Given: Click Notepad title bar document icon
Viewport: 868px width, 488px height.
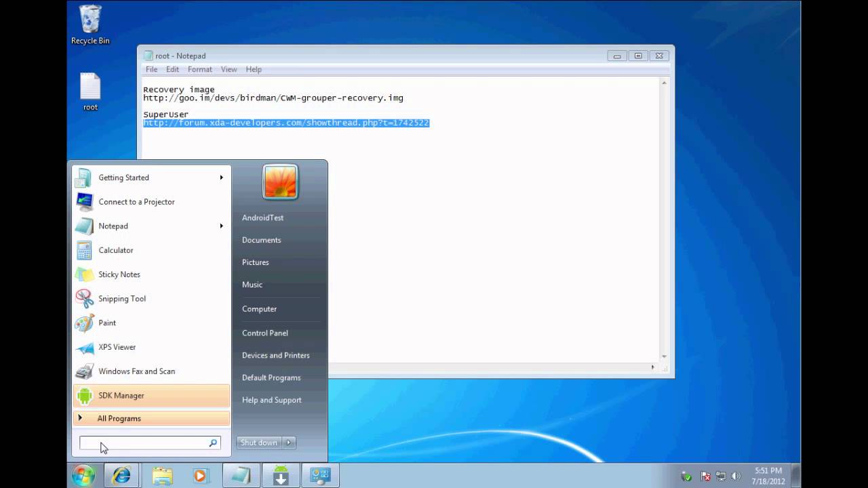Looking at the screenshot, I should click(149, 56).
